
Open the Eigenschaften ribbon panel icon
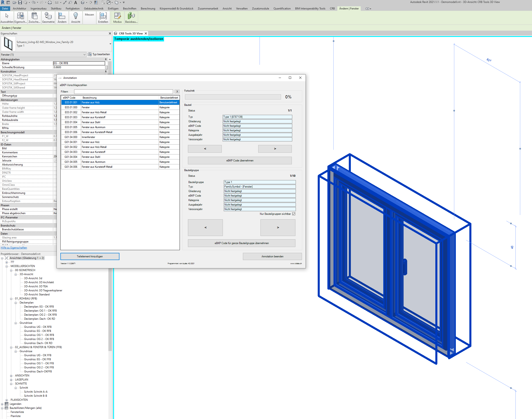coord(21,18)
